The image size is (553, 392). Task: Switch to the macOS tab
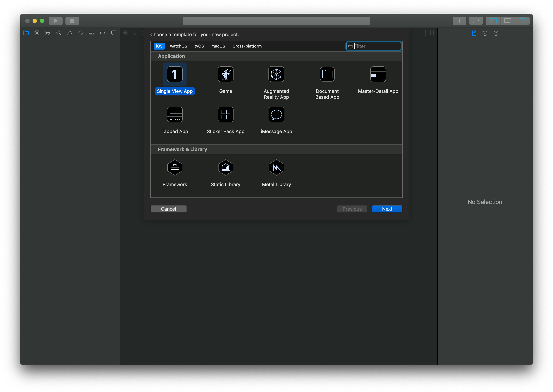(218, 46)
